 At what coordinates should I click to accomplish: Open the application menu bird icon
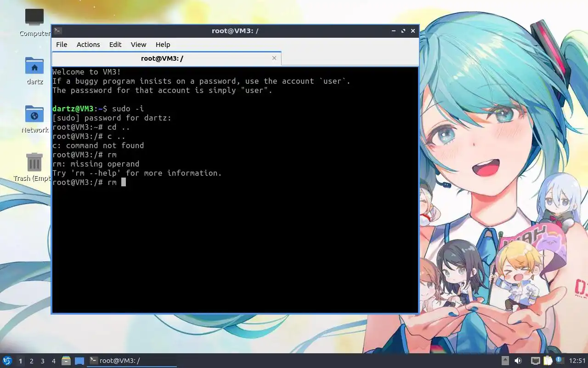point(7,361)
